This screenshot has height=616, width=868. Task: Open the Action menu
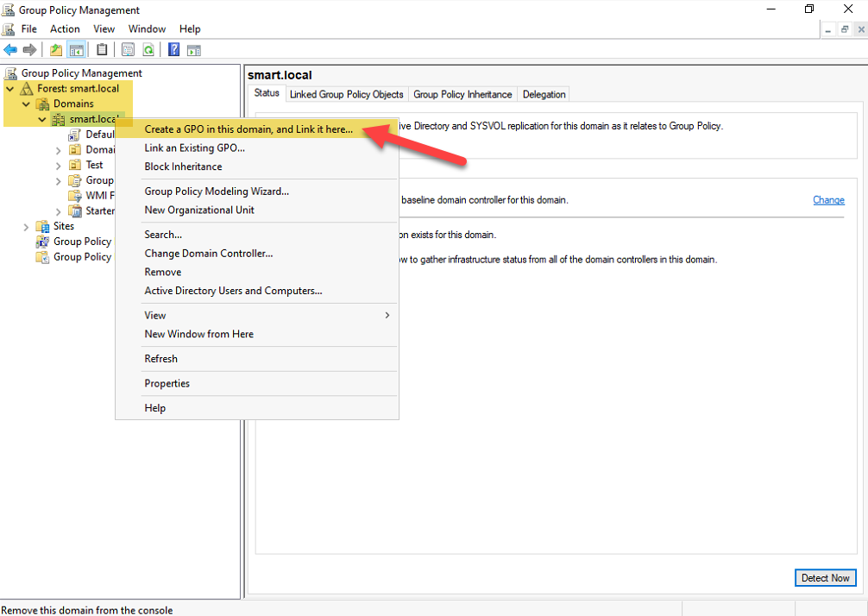click(x=65, y=28)
